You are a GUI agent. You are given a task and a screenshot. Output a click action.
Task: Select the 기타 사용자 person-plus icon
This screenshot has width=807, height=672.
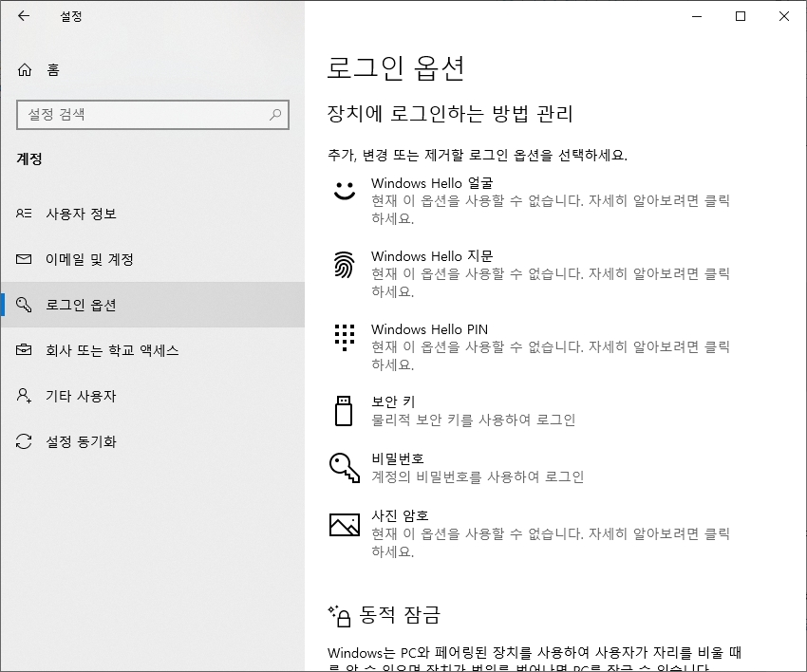(x=24, y=396)
